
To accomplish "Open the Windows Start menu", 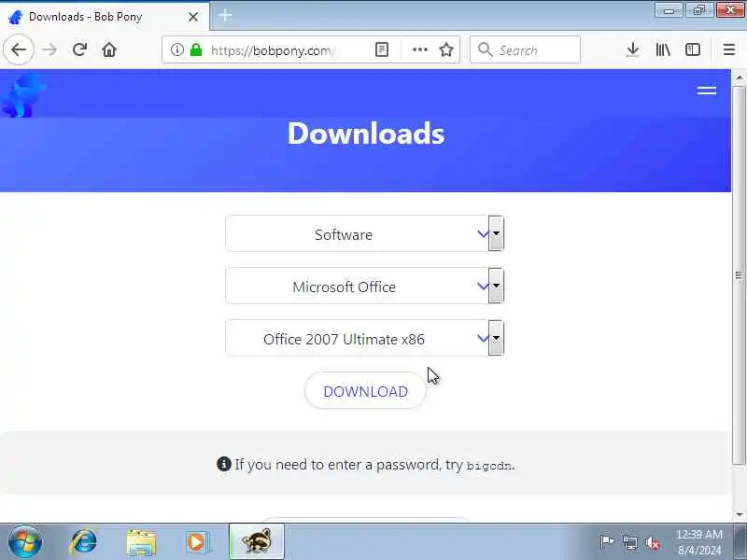I will [25, 541].
